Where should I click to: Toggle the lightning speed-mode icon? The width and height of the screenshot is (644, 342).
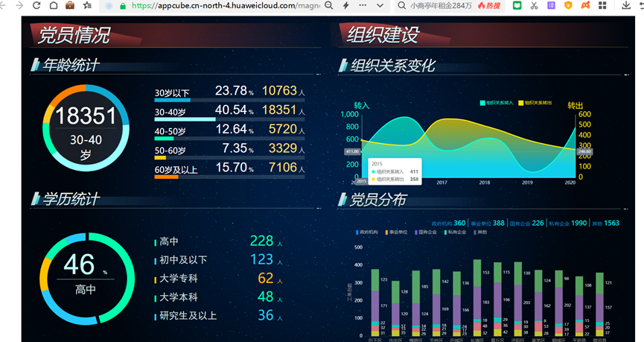pos(345,5)
